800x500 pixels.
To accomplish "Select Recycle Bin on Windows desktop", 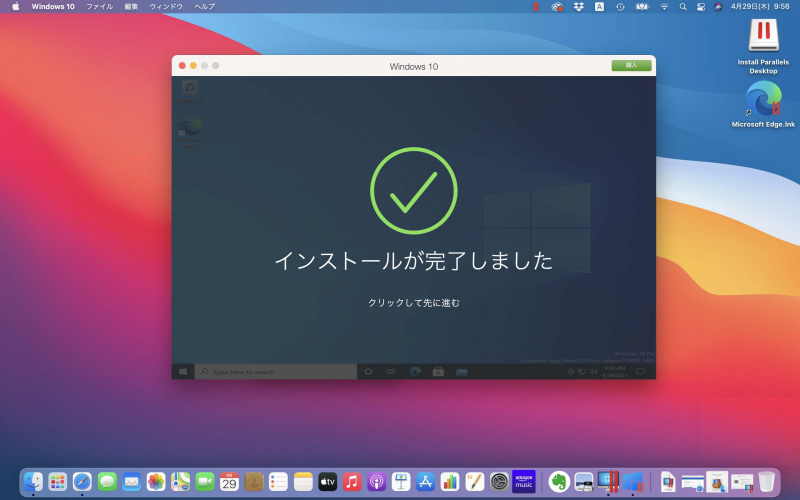I will click(x=190, y=91).
